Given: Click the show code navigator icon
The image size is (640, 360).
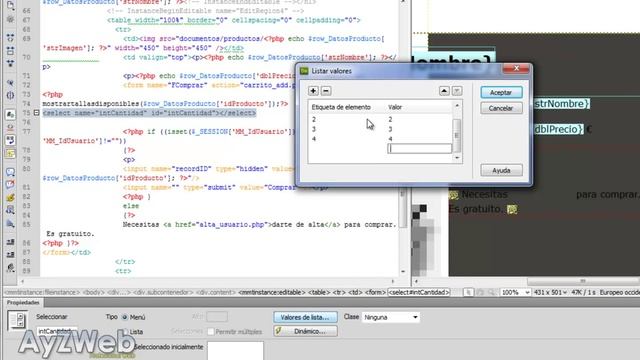Looking at the screenshot, I should (x=10, y=19).
